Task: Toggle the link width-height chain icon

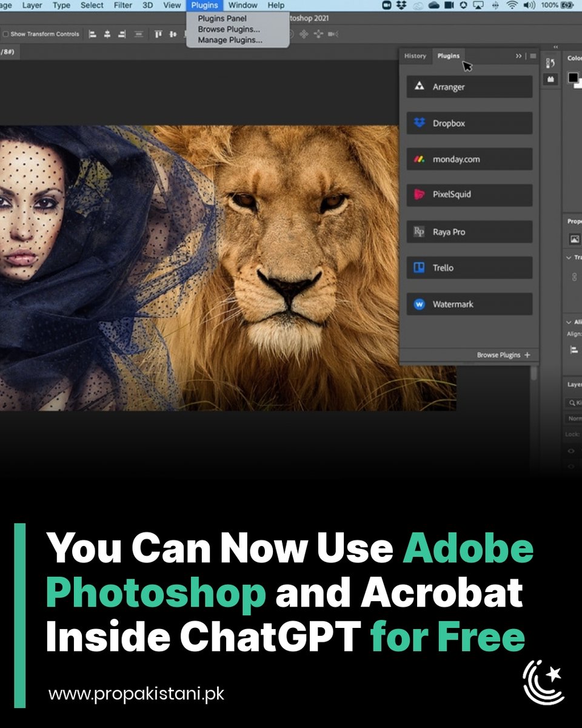Action: coord(574,277)
